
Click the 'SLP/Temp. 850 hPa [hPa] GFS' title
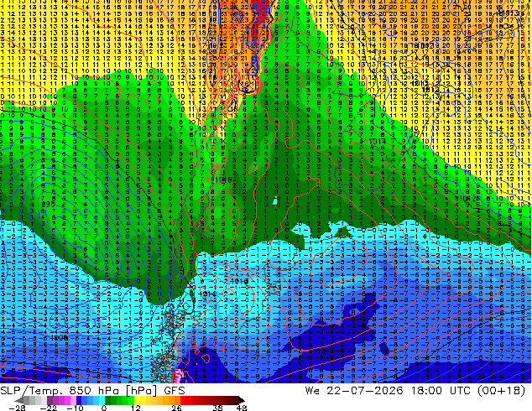coord(92,391)
